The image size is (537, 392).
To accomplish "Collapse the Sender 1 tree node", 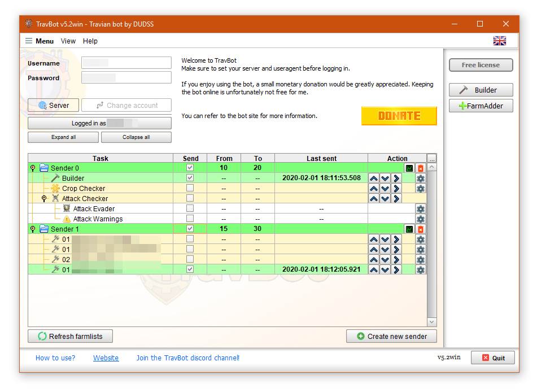I will (33, 229).
